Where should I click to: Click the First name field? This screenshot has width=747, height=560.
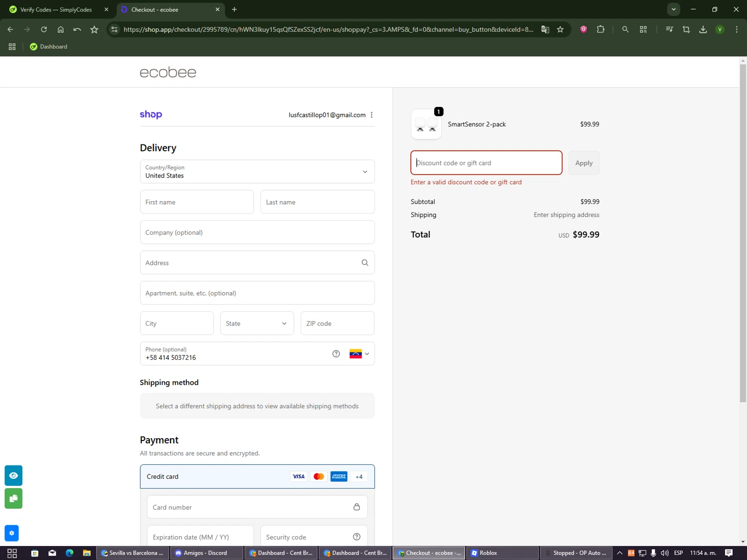coord(197,202)
